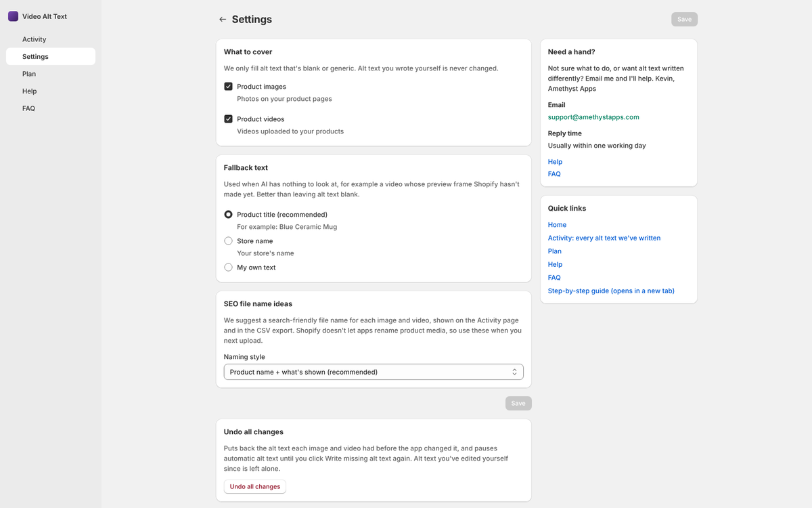The height and width of the screenshot is (508, 812).
Task: Click the Reply time label
Action: [565, 133]
